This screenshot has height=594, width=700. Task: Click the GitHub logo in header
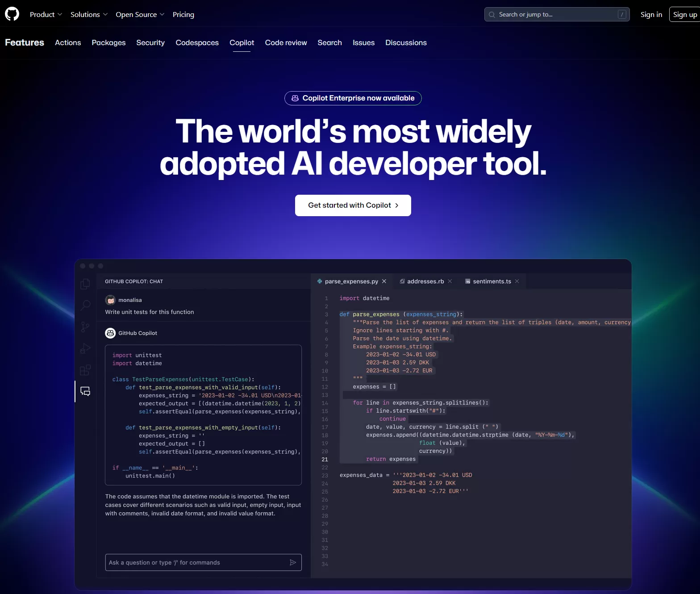pyautogui.click(x=12, y=14)
